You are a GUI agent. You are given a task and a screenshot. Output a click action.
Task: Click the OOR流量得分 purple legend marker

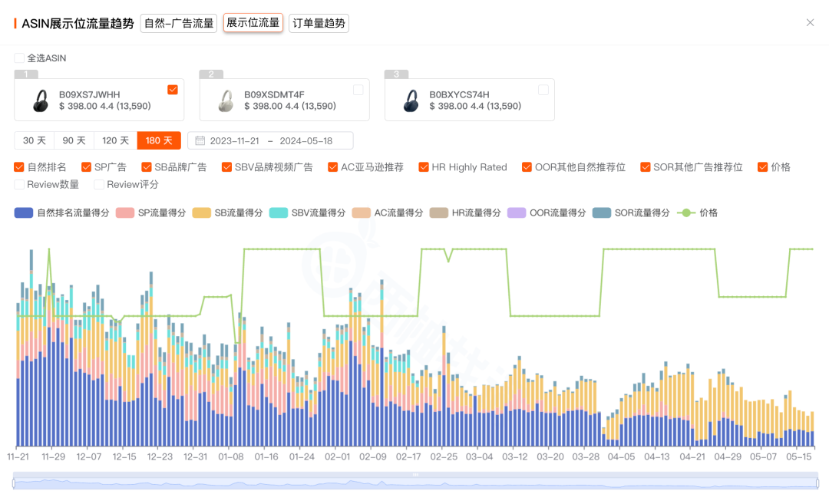tap(517, 213)
